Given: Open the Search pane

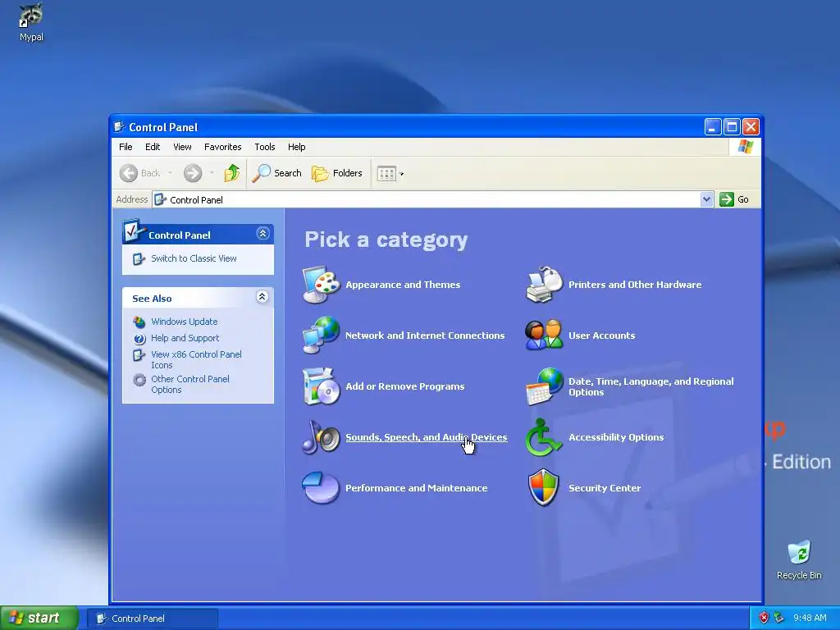Looking at the screenshot, I should coord(277,173).
